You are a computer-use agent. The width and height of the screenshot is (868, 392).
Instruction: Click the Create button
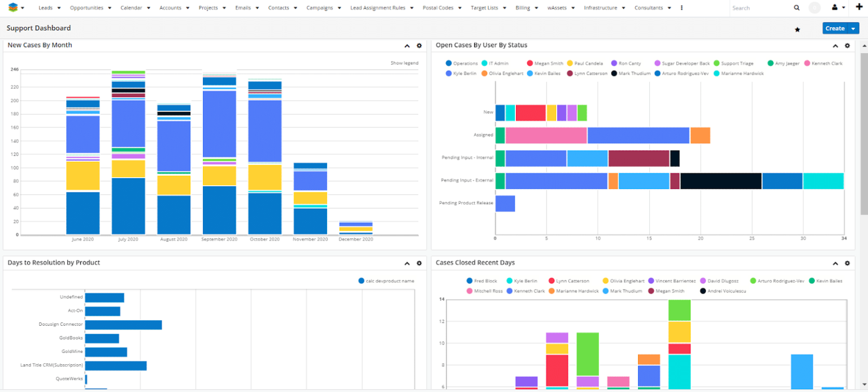pos(835,28)
